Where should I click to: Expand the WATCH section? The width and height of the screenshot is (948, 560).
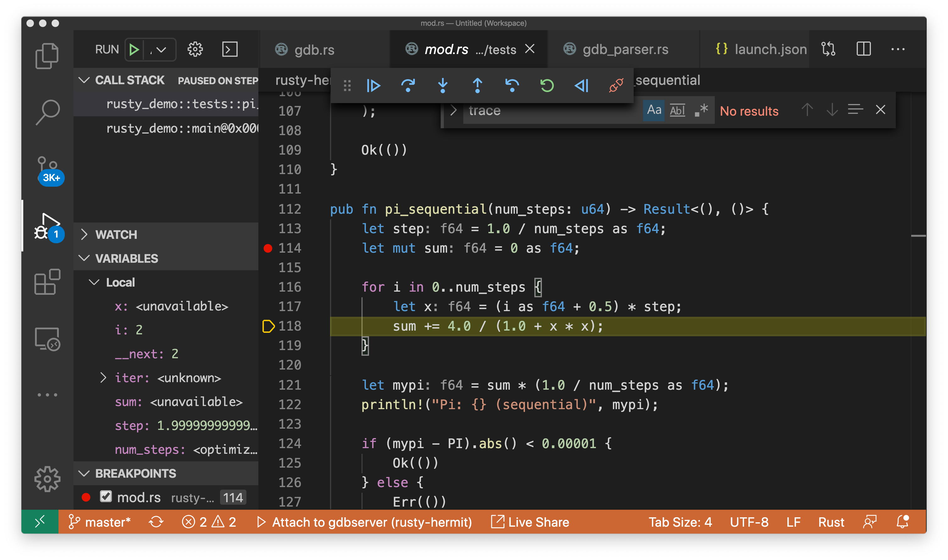tap(116, 234)
